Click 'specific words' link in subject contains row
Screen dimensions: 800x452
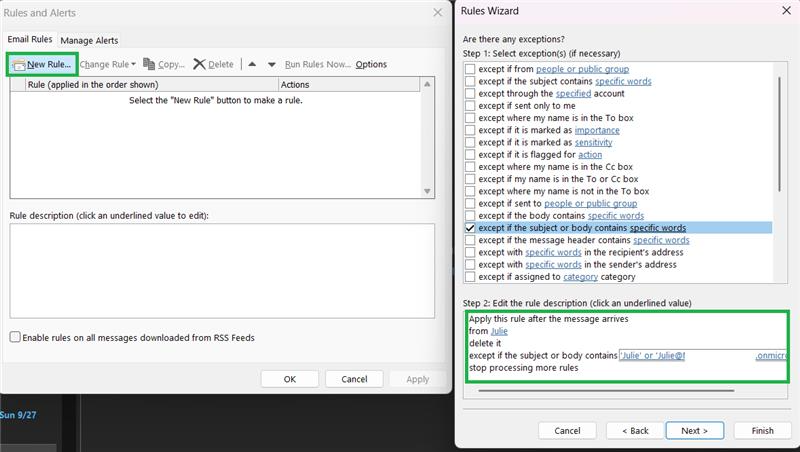tap(623, 81)
